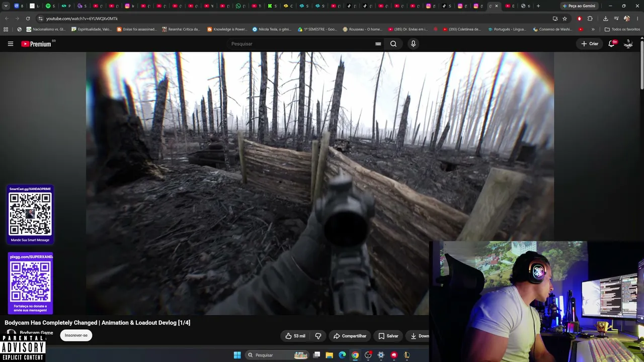Open the Chrome extensions puzzle icon

[590, 19]
